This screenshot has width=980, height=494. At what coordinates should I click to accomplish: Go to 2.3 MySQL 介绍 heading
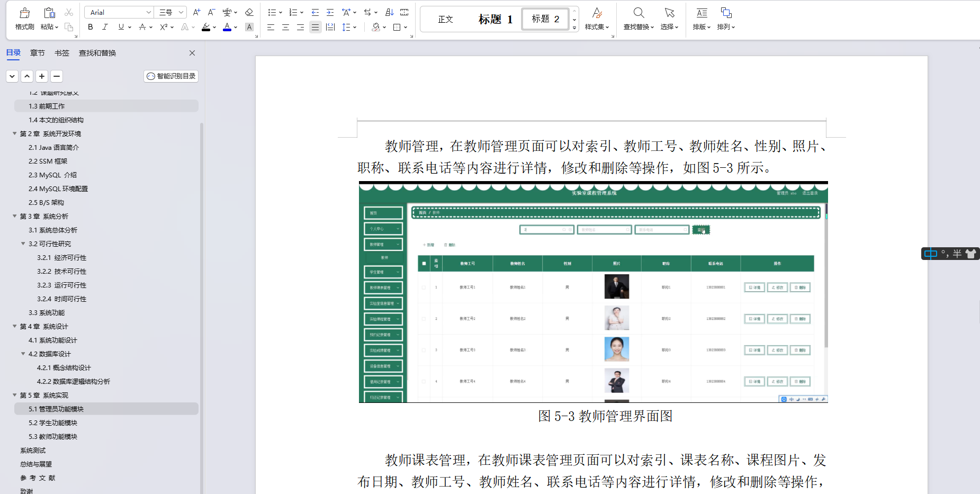[x=52, y=175]
